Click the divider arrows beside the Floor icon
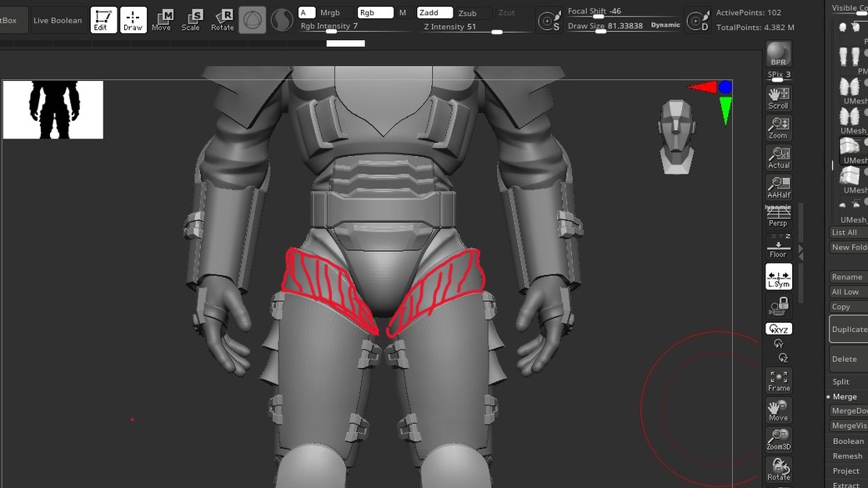Viewport: 868px width, 488px height. [800, 252]
